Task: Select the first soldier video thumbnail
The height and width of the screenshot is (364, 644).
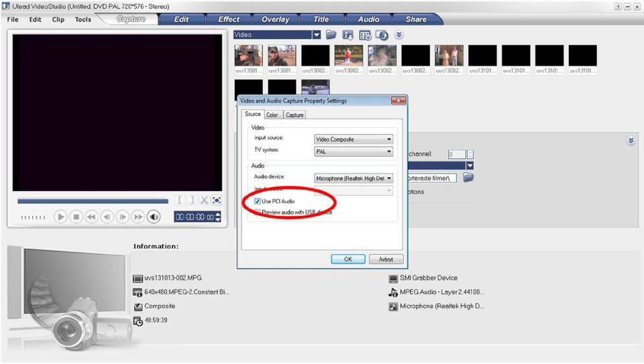Action: click(248, 56)
